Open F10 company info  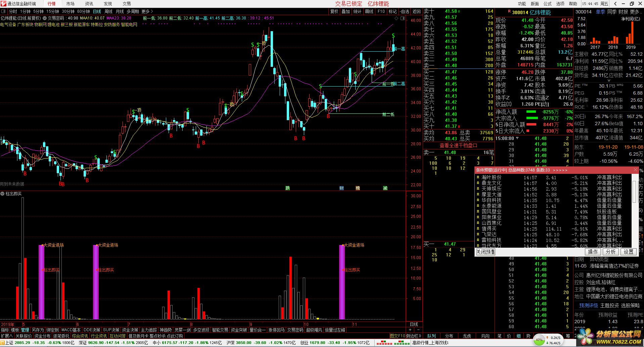[x=381, y=11]
